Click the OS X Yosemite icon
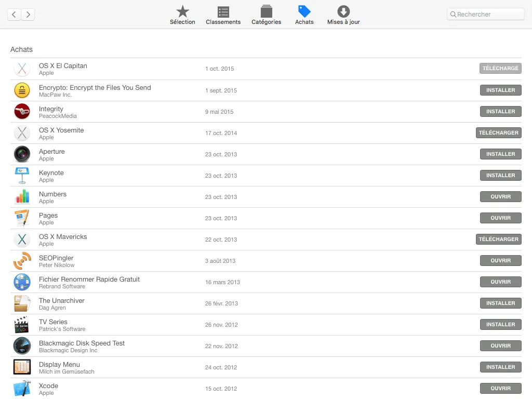 coord(22,133)
